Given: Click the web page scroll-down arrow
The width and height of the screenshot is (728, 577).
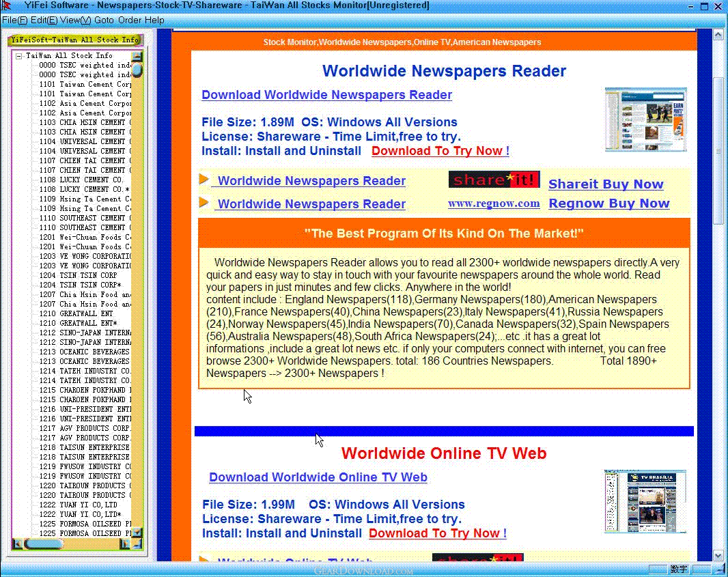Looking at the screenshot, I should [718, 556].
